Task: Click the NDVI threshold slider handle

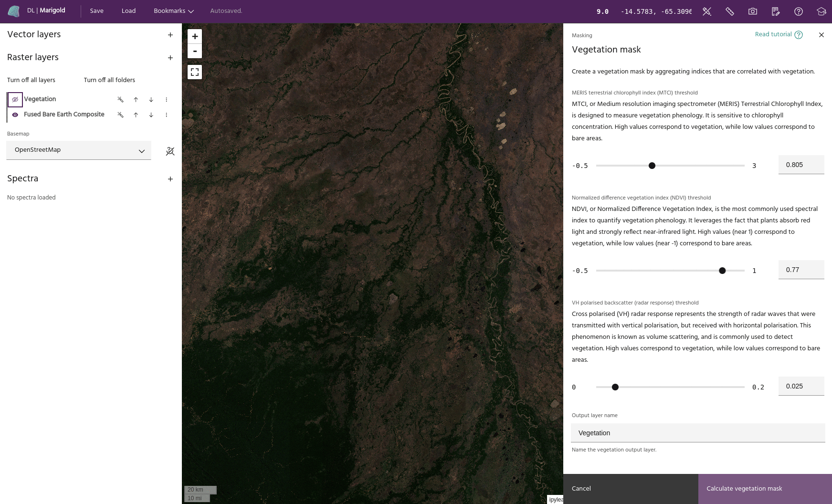Action: pos(722,271)
